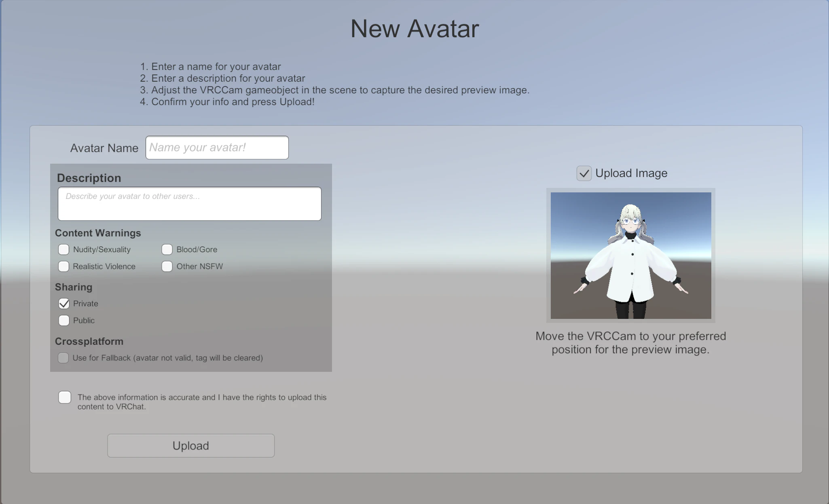The width and height of the screenshot is (829, 504).
Task: Confirm the rights-to-upload agreement checkbox
Action: (x=65, y=397)
